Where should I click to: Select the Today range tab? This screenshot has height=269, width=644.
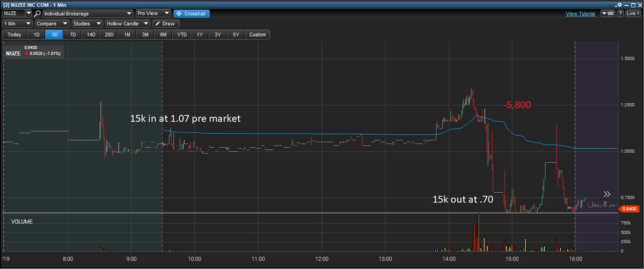pos(15,34)
